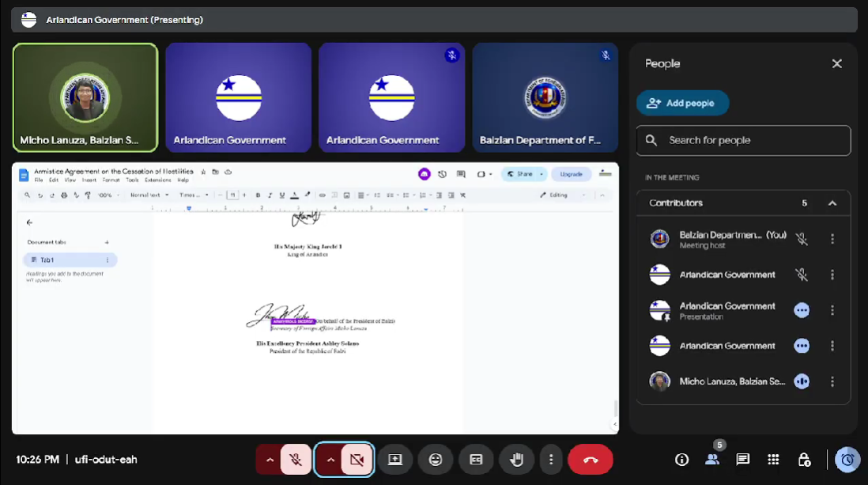Unmute the microphone in the bottom bar

tap(296, 460)
